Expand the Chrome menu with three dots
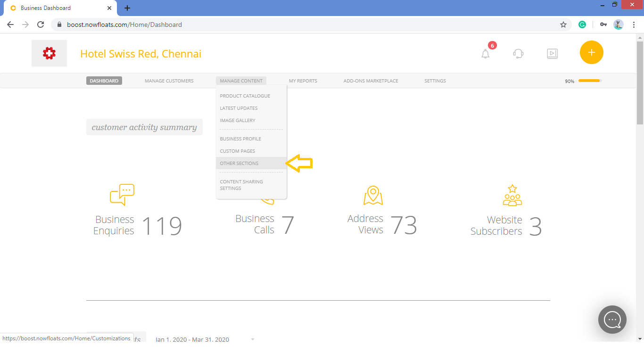 click(x=634, y=25)
